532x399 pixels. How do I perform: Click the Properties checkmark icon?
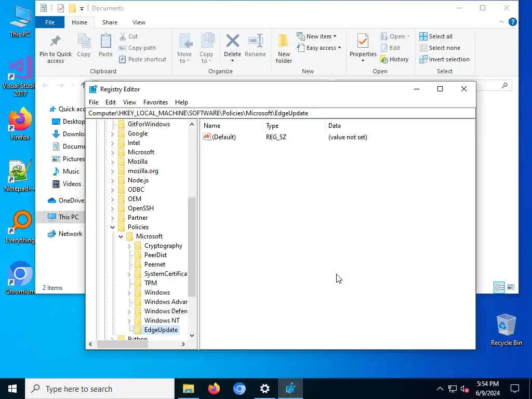(x=363, y=41)
